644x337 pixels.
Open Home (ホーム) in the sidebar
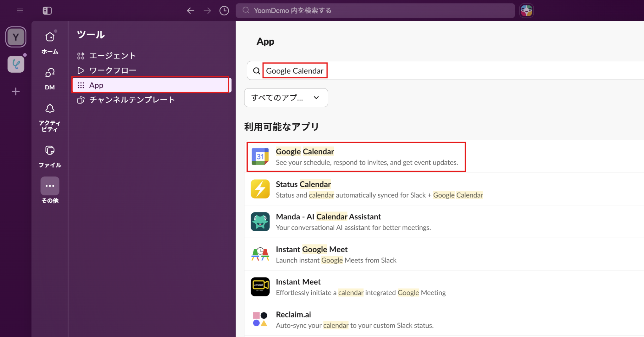(x=50, y=42)
